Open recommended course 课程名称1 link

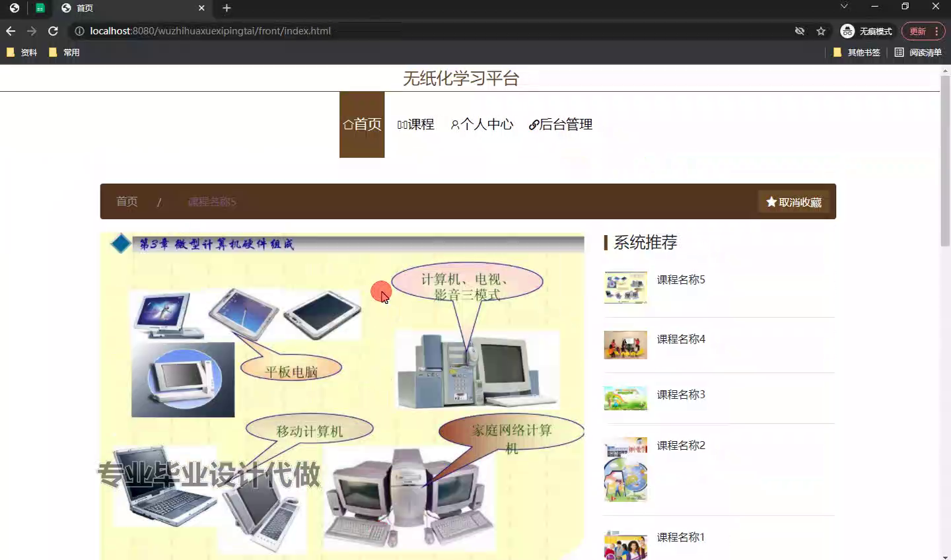(681, 537)
